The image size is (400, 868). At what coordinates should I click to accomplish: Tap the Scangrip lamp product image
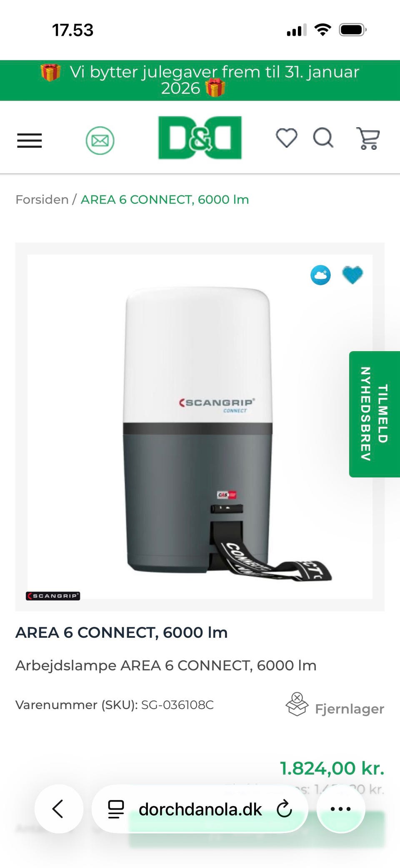coord(200,427)
